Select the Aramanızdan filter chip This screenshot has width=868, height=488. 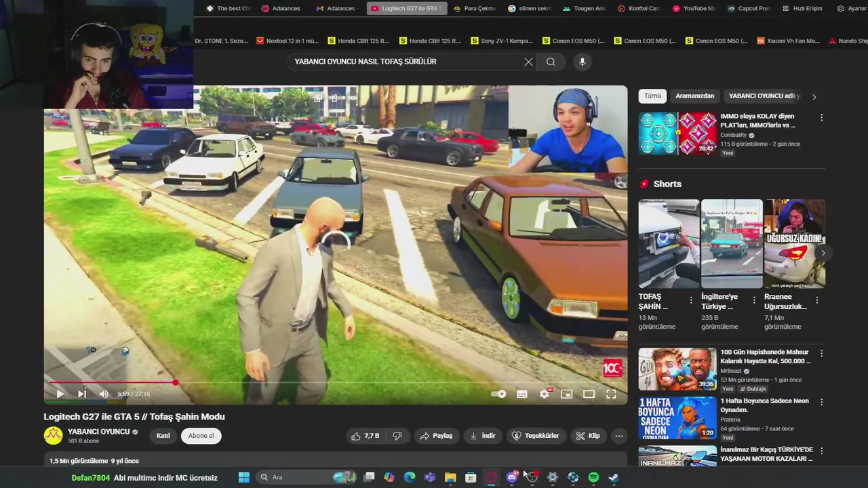point(694,96)
